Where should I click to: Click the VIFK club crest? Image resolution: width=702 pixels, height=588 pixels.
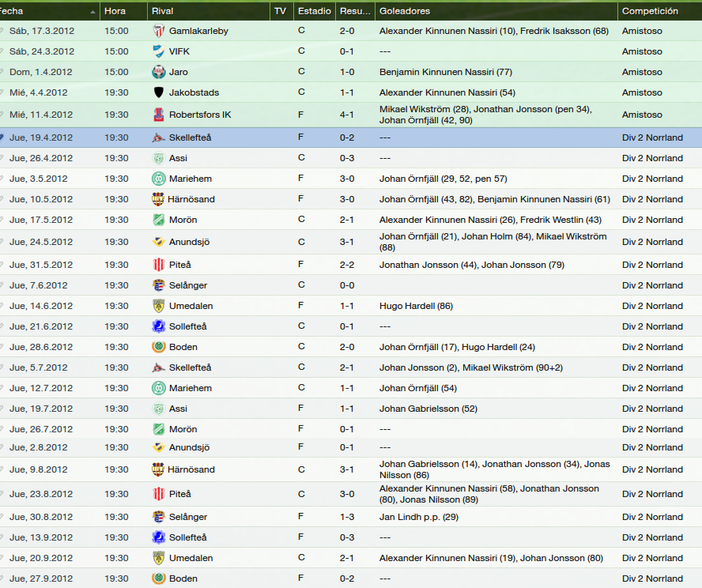pos(158,51)
